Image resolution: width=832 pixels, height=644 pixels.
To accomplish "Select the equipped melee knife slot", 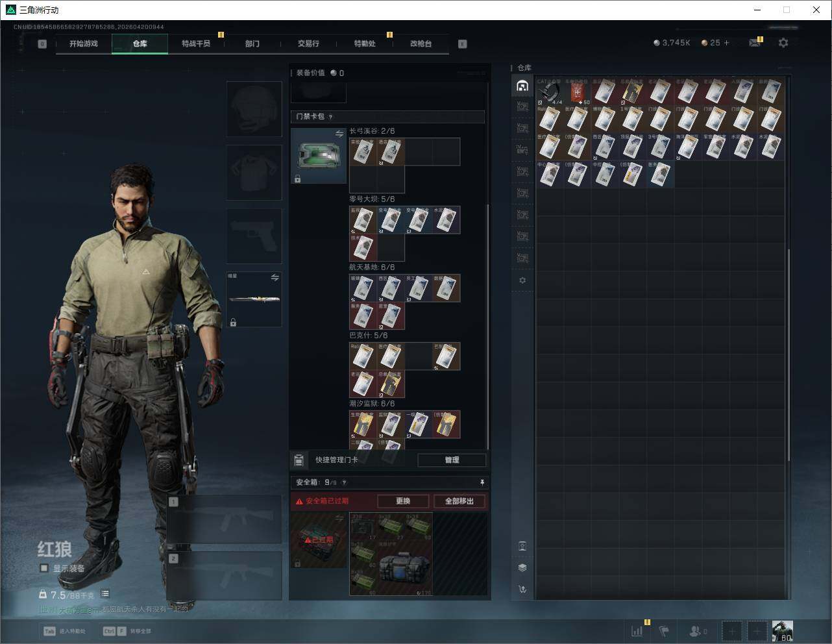I will pos(254,299).
